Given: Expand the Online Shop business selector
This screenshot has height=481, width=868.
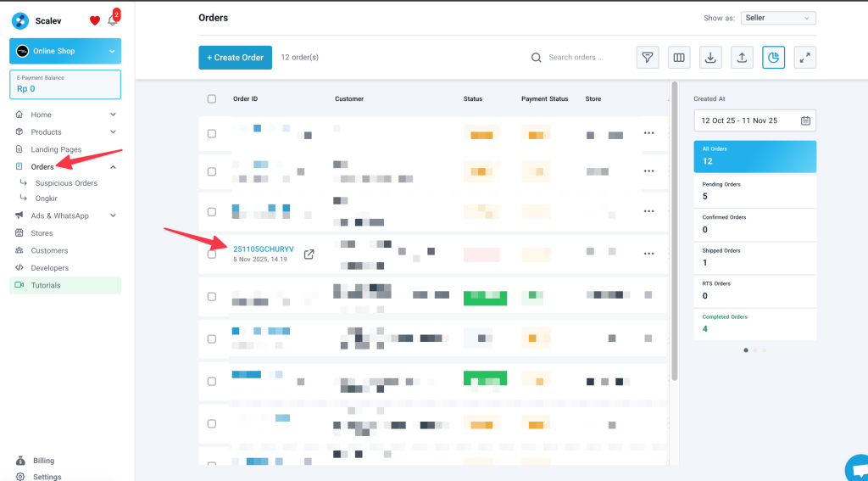Looking at the screenshot, I should coord(65,51).
